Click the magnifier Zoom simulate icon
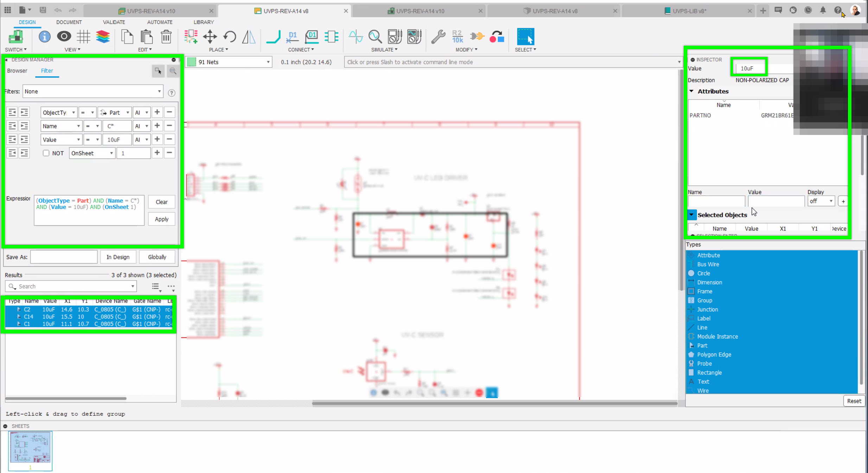The width and height of the screenshot is (868, 473). tap(375, 37)
